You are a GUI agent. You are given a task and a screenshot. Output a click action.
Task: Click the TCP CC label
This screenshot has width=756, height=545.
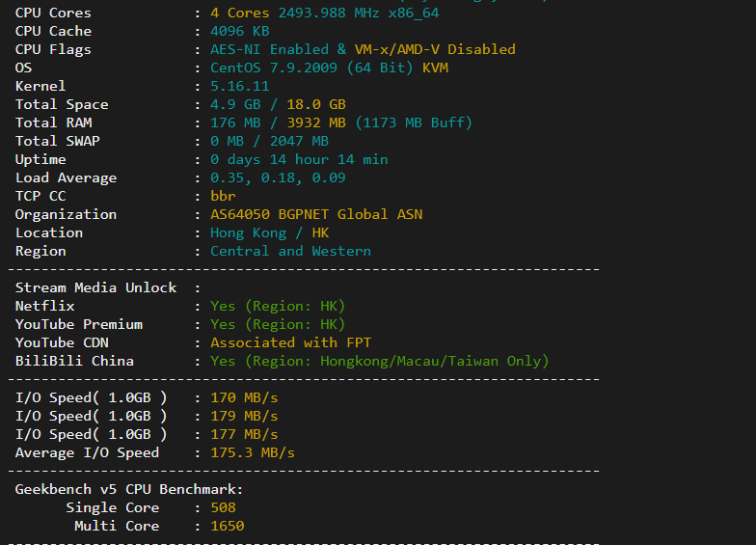(40, 197)
